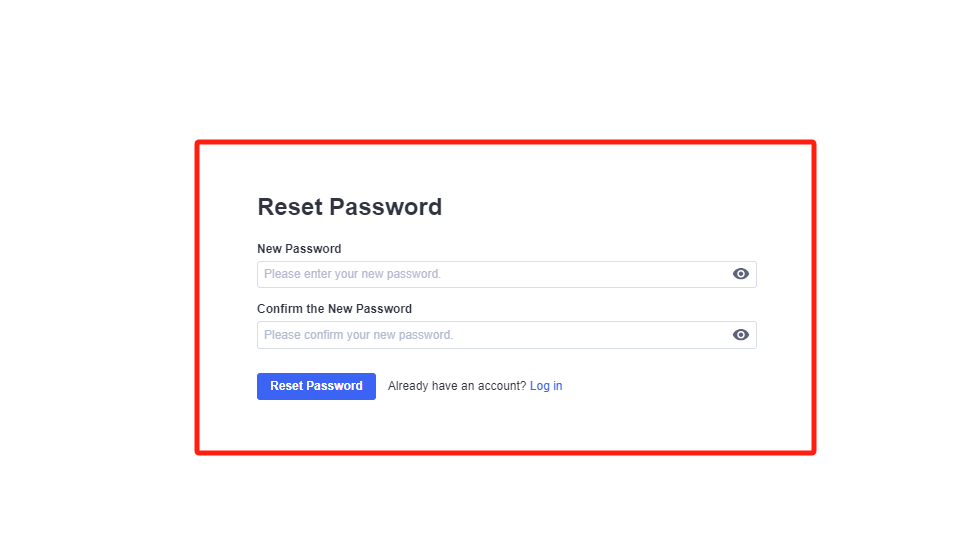Open the Log in link
Screen dimensions: 979x544
point(546,386)
